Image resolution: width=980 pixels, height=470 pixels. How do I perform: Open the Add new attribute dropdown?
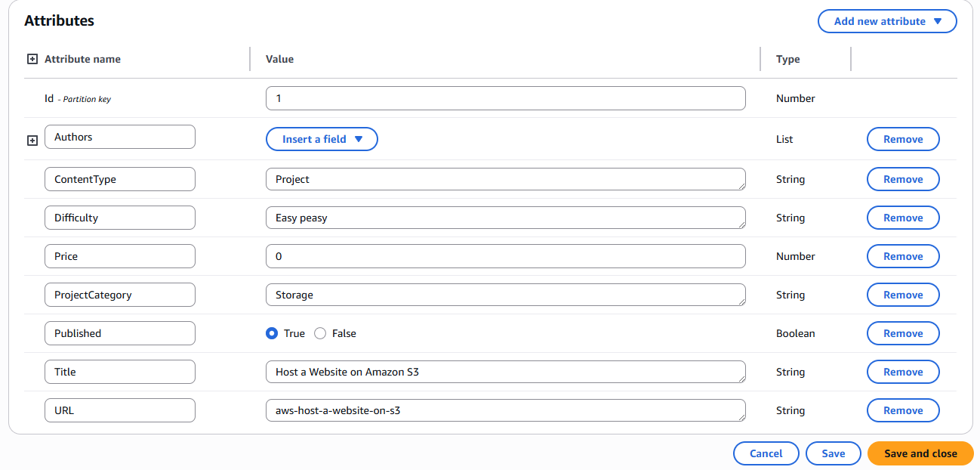tap(886, 20)
